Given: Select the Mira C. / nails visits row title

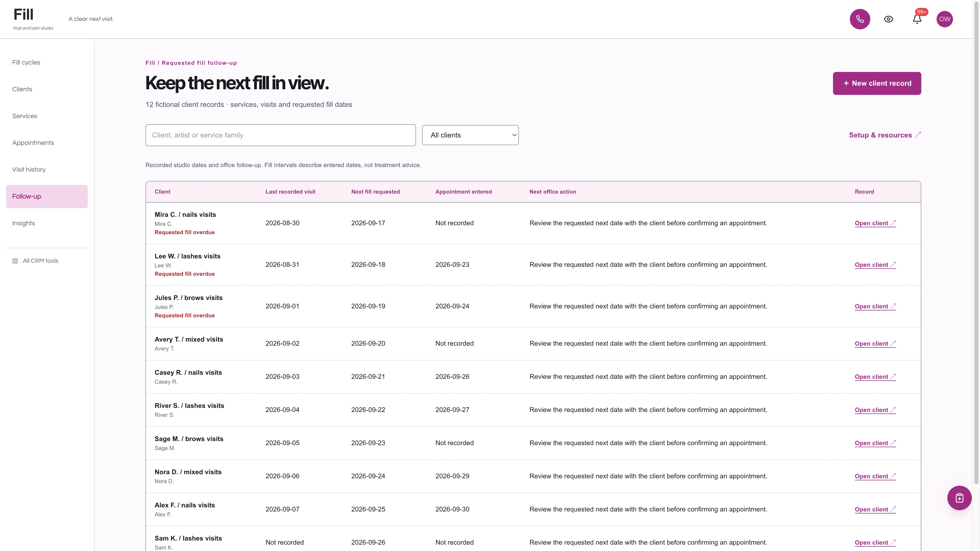Looking at the screenshot, I should pos(185,215).
